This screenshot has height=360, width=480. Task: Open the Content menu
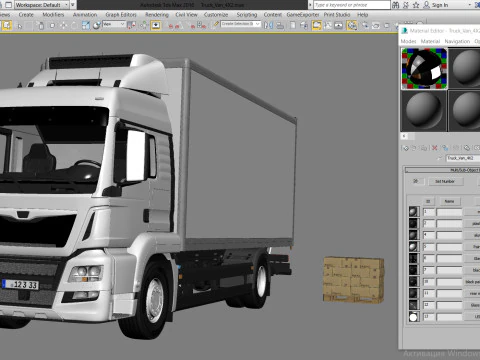[x=273, y=15]
